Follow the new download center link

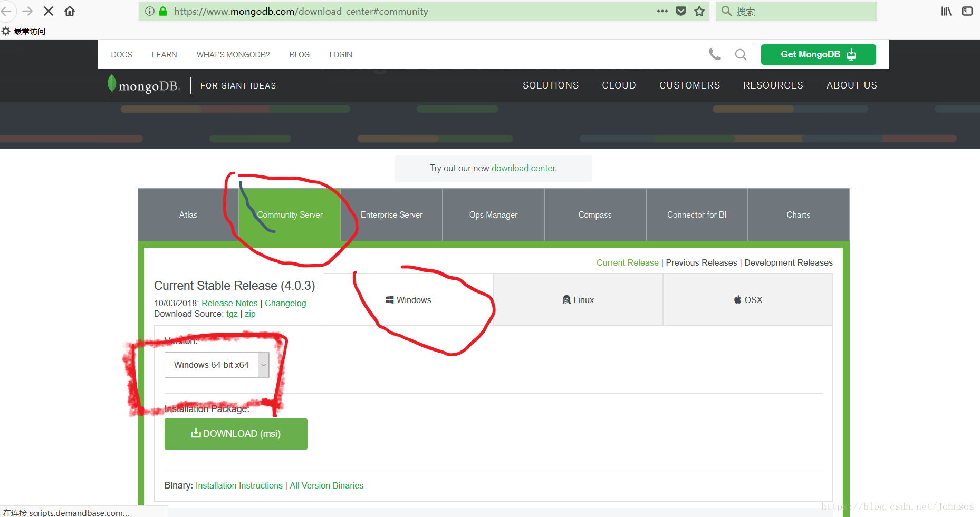click(x=523, y=168)
